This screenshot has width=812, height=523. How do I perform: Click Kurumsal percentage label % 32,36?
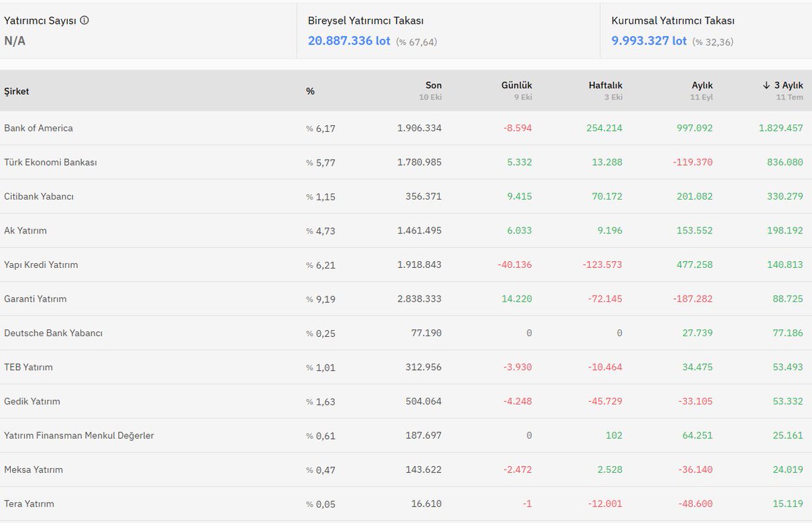pyautogui.click(x=713, y=42)
